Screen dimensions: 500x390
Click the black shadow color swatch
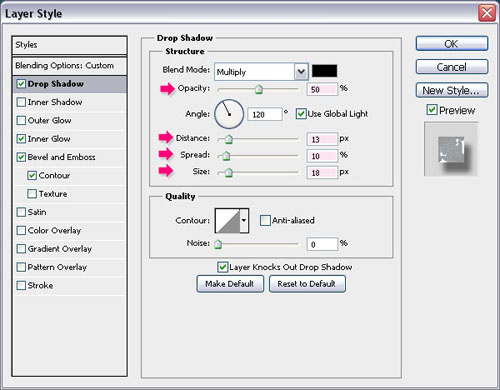point(324,71)
